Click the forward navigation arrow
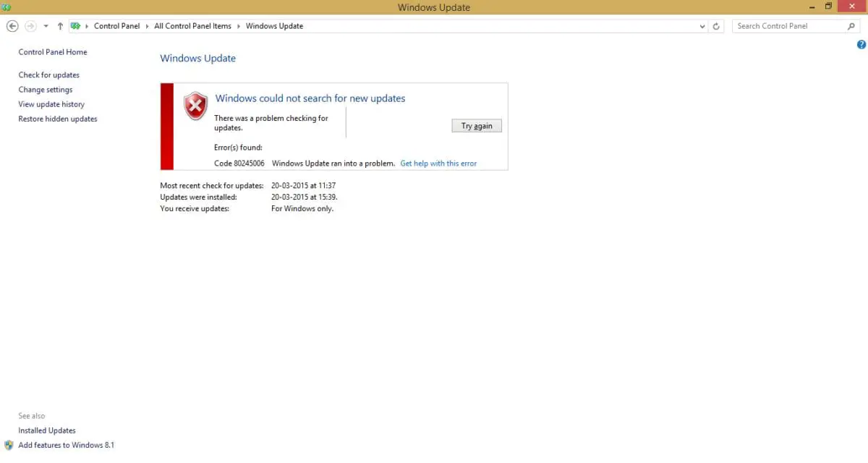The width and height of the screenshot is (868, 463). pyautogui.click(x=30, y=26)
